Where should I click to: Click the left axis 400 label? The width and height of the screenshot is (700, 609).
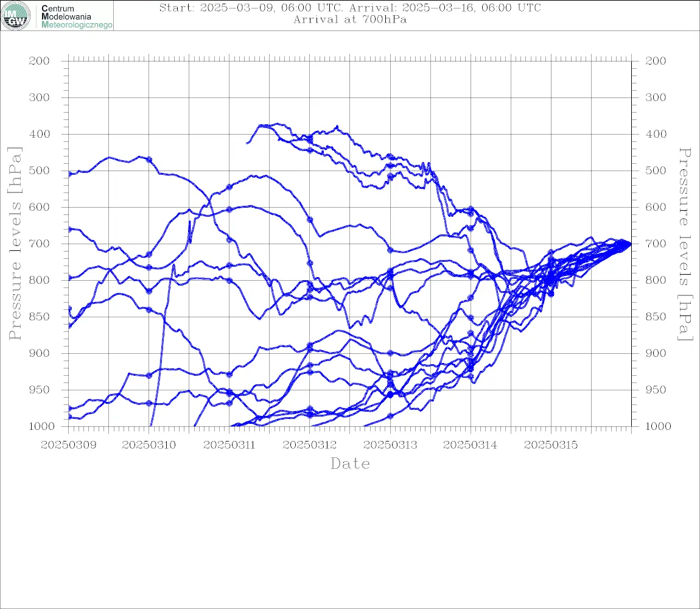[x=40, y=134]
